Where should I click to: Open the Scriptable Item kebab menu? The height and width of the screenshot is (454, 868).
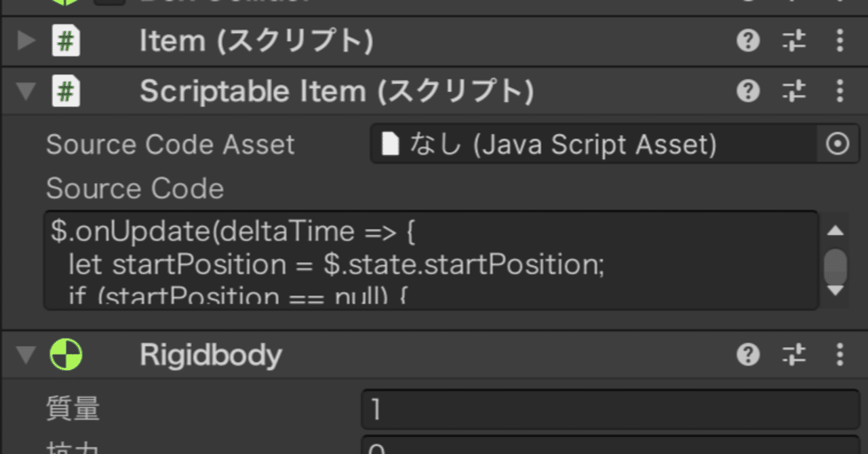pos(840,91)
